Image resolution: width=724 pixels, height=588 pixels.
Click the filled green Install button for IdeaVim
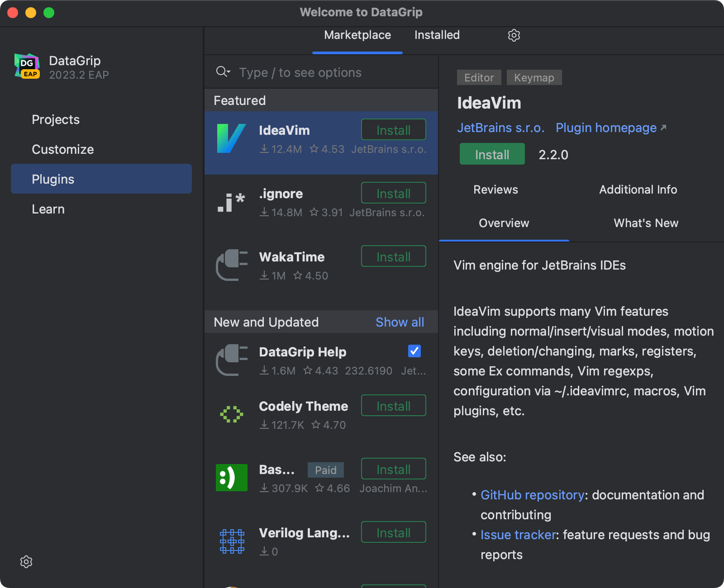click(x=492, y=154)
